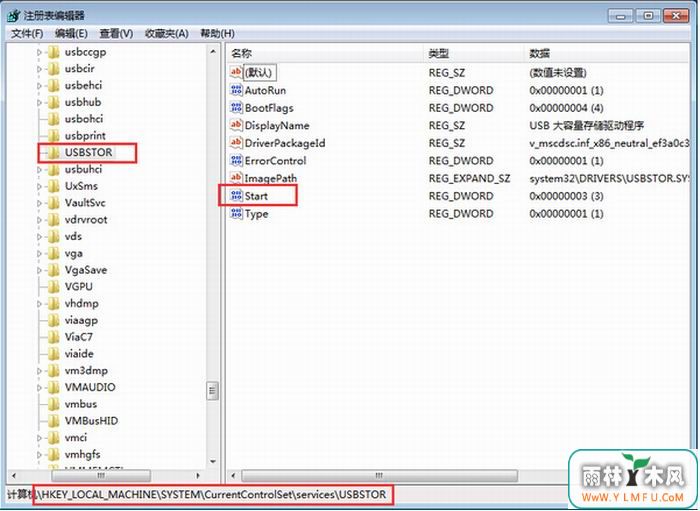Click the tree panel scroll up arrow
This screenshot has width=700, height=511.
tap(213, 52)
